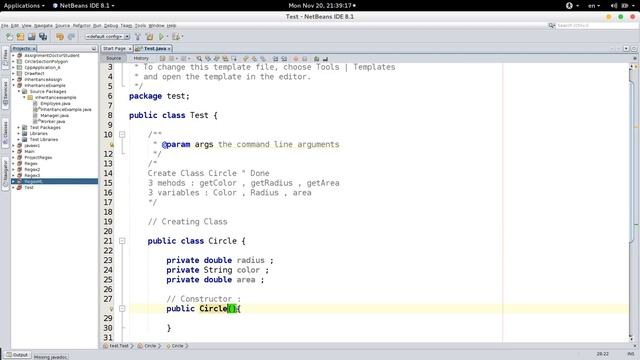The image size is (640, 360).
Task: Collapse the Circle class fold at line 21
Action: click(x=122, y=241)
